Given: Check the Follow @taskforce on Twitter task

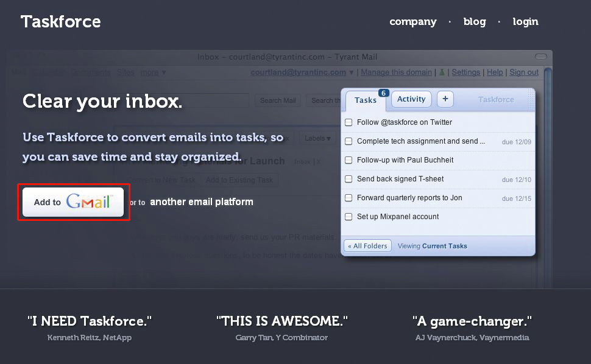Looking at the screenshot, I should pyautogui.click(x=349, y=122).
